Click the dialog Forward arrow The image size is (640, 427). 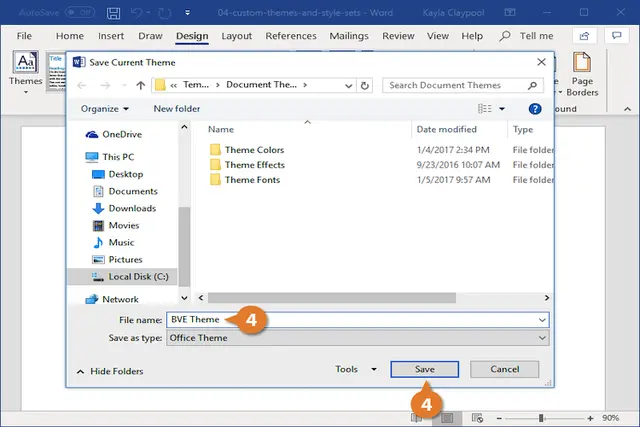(x=105, y=85)
